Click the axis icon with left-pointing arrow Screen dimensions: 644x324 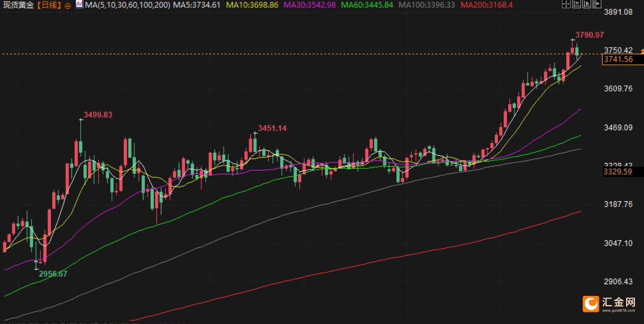click(x=576, y=5)
